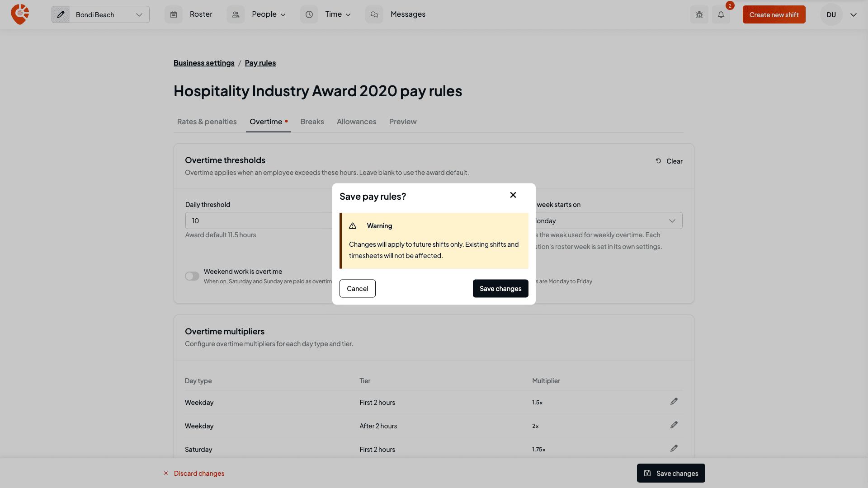Toggle Weekend work is overtime switch
Viewport: 868px width, 488px height.
[192, 276]
